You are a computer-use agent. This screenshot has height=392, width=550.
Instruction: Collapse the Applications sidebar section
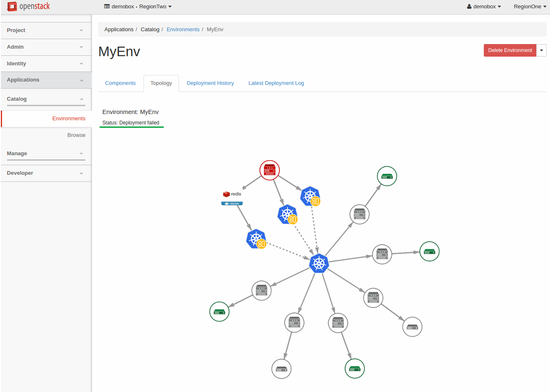pos(46,80)
